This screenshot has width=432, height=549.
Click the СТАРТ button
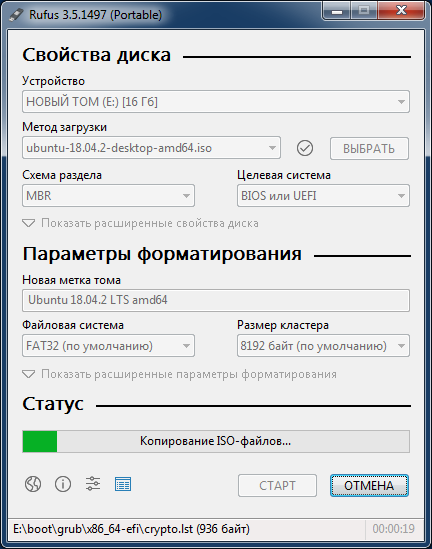[277, 486]
